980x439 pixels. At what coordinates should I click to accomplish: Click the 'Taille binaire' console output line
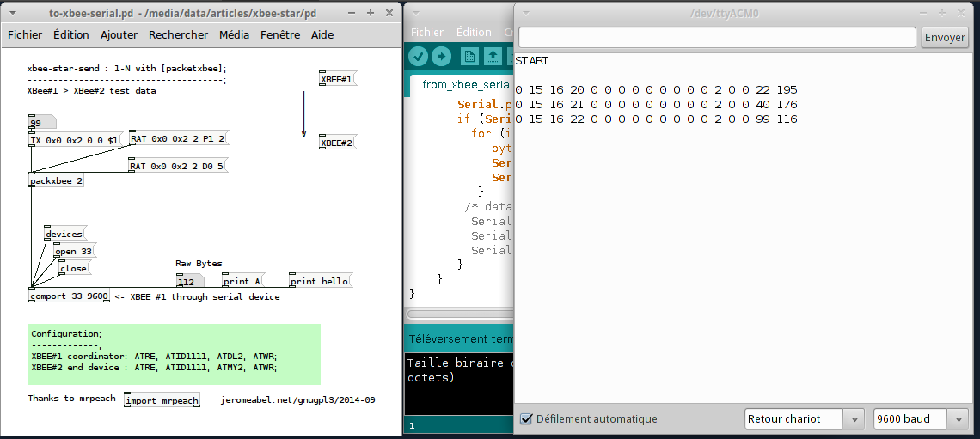pos(460,363)
